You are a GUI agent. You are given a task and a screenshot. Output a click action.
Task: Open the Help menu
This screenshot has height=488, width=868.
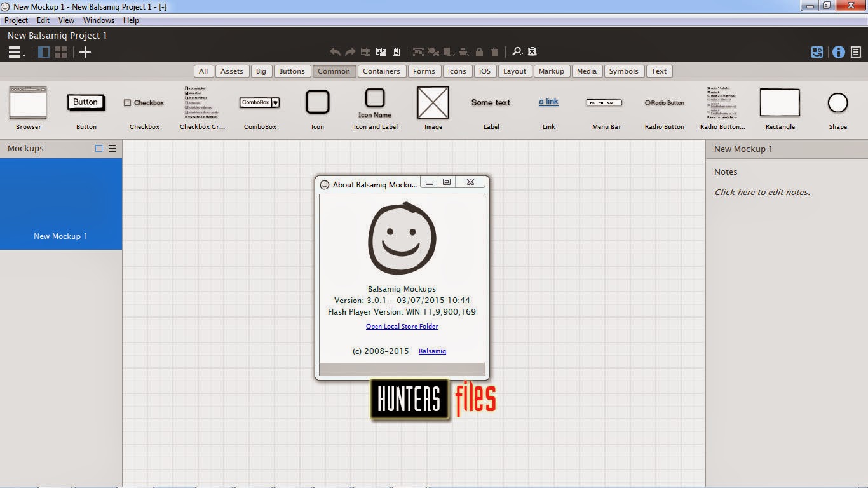coord(131,20)
